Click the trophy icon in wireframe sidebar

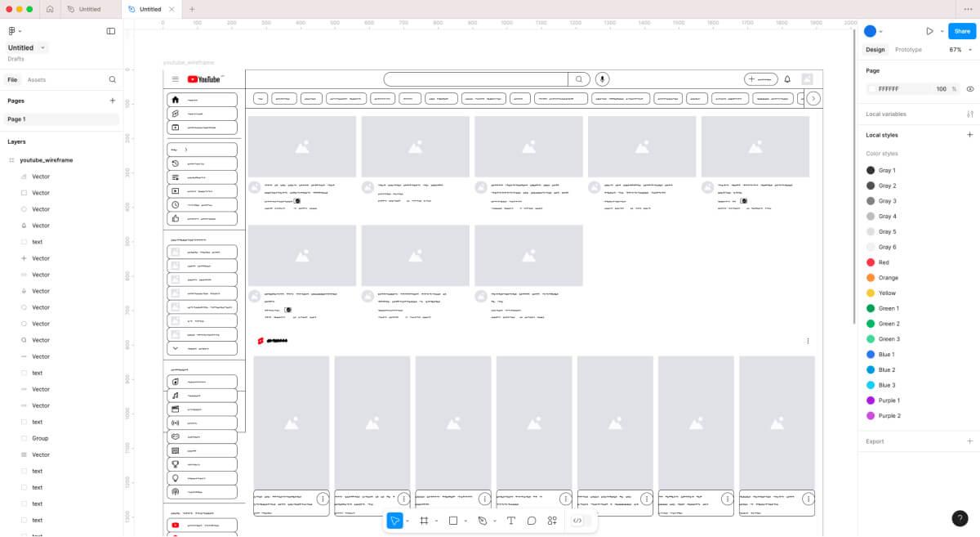(x=175, y=464)
